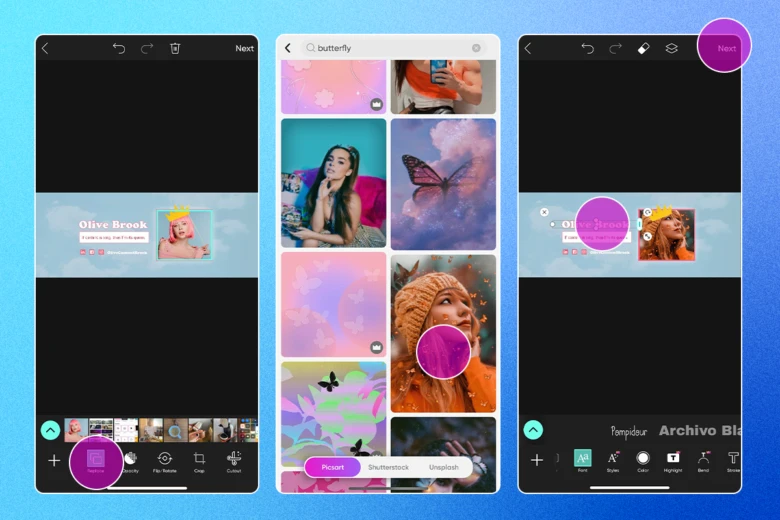
Task: Open the Cutout tool
Action: click(x=234, y=460)
